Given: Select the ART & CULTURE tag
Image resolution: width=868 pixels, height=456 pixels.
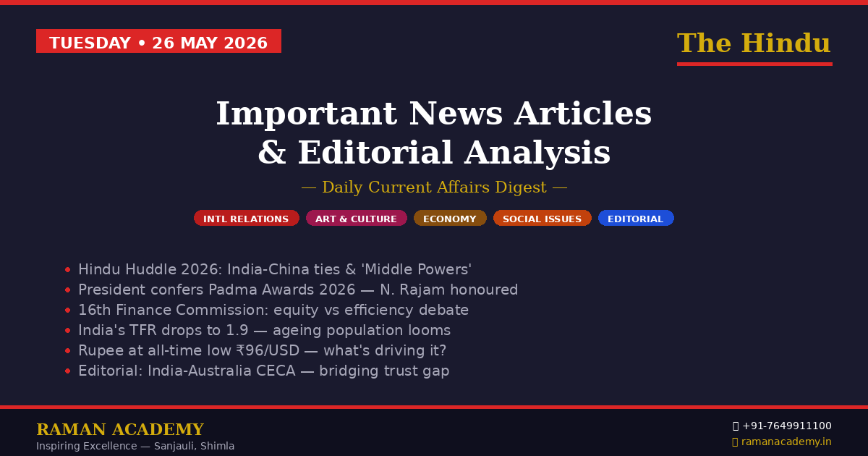Looking at the screenshot, I should click(356, 218).
